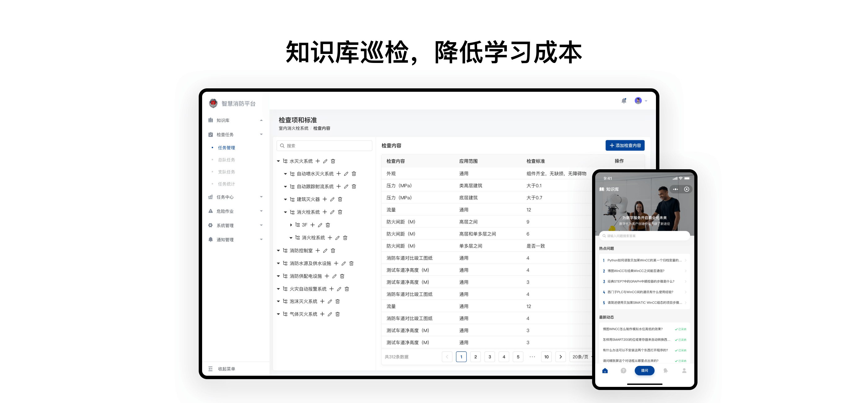Add an item under 火灾自动报警系统

pos(332,289)
